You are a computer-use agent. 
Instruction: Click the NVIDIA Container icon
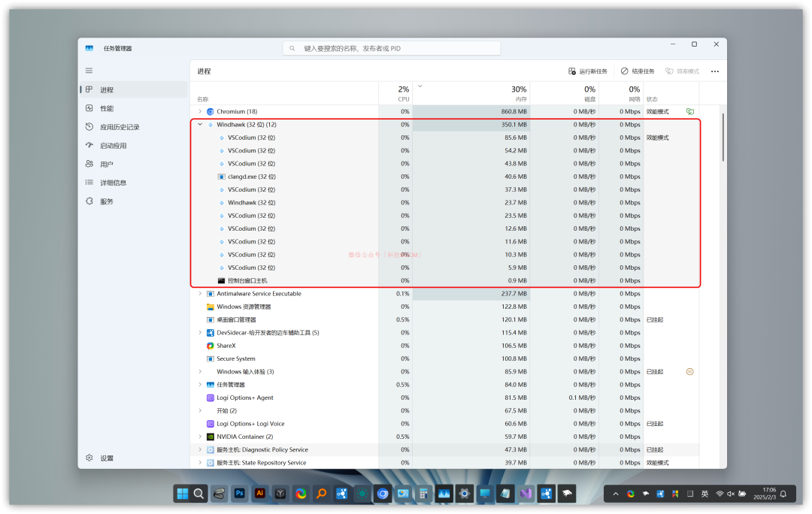tap(211, 437)
